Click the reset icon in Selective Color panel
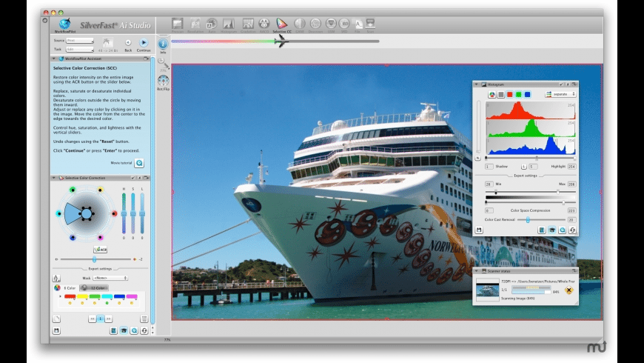Viewport: 644px width, 363px height. 144,330
